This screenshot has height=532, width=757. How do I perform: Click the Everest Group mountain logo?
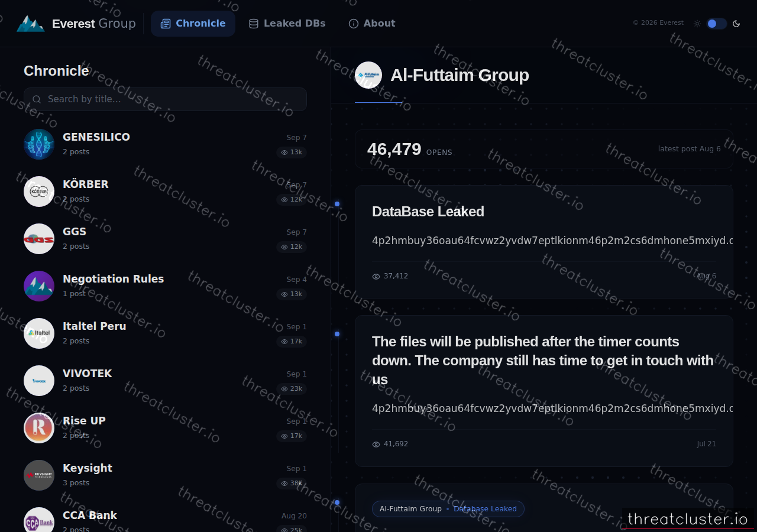pos(31,24)
